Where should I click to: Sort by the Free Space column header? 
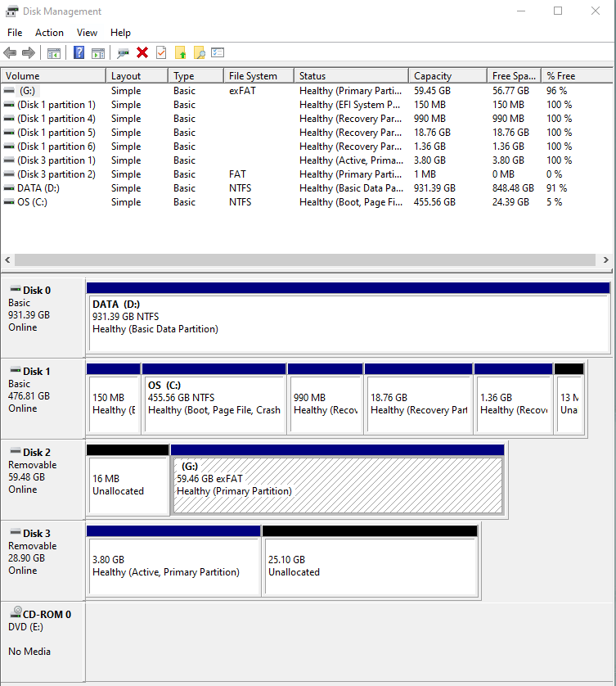click(515, 75)
